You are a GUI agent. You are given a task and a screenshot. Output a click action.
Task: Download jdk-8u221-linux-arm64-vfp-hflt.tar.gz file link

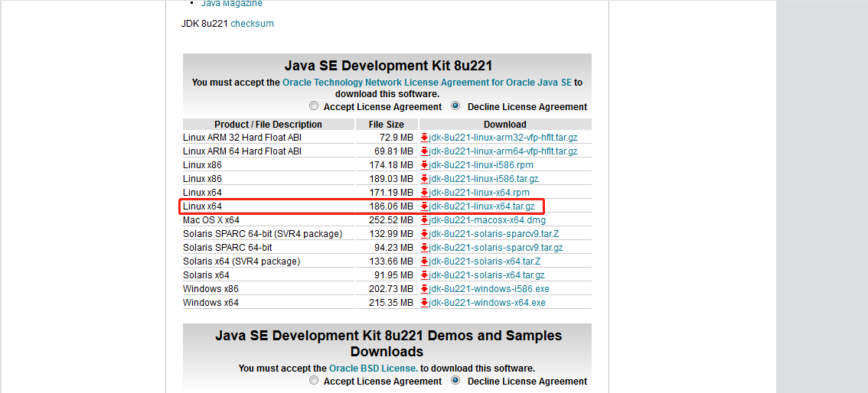[503, 151]
